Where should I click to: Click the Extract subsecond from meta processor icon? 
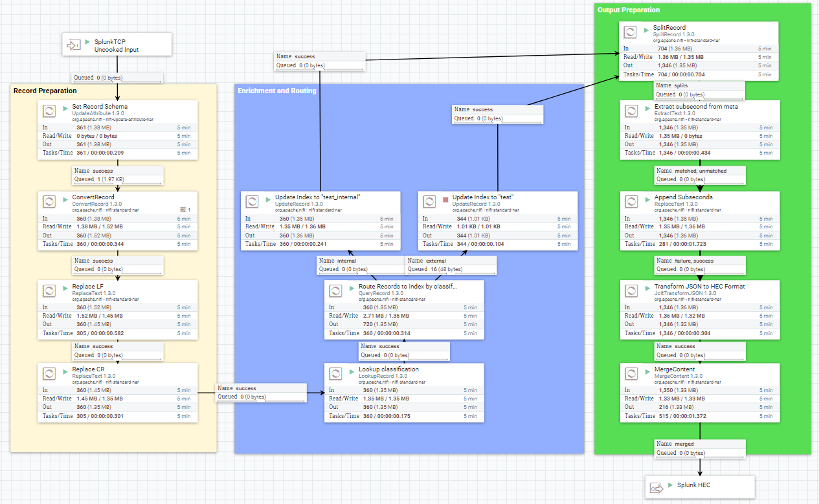pos(630,110)
